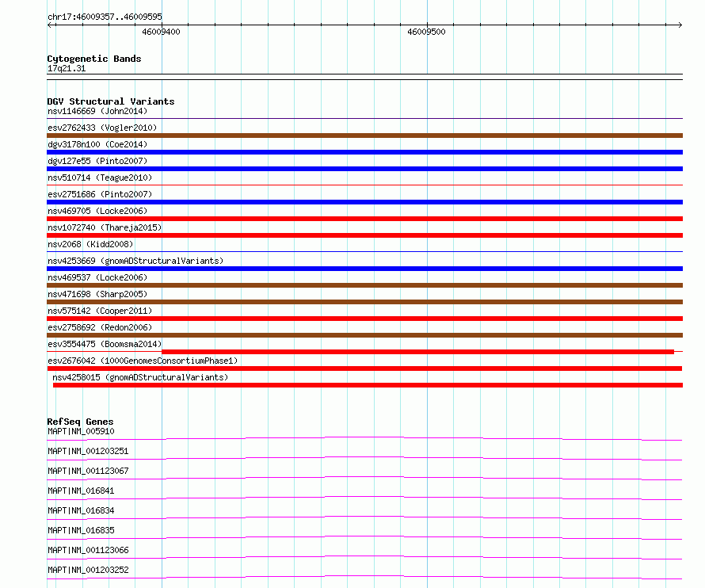Viewport: 705px width, 588px height.
Task: Open transcript MAPT|NM_005910
Action: tap(81, 431)
